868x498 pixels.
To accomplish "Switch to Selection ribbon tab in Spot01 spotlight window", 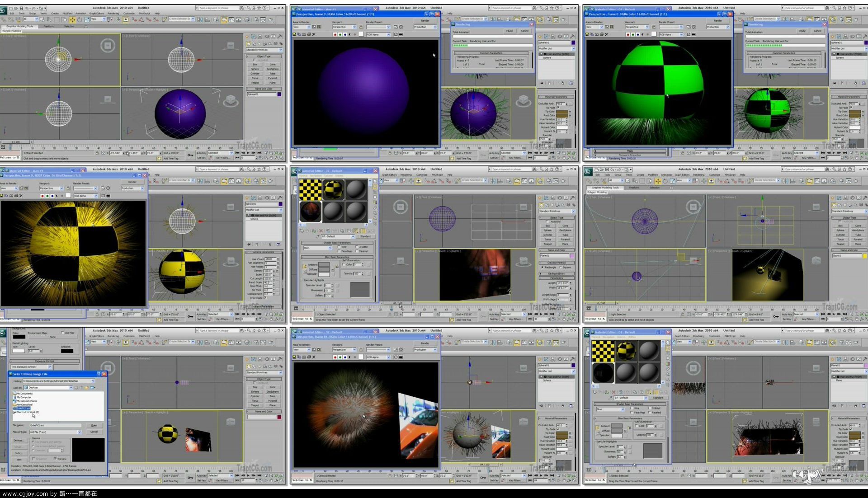I will (655, 188).
